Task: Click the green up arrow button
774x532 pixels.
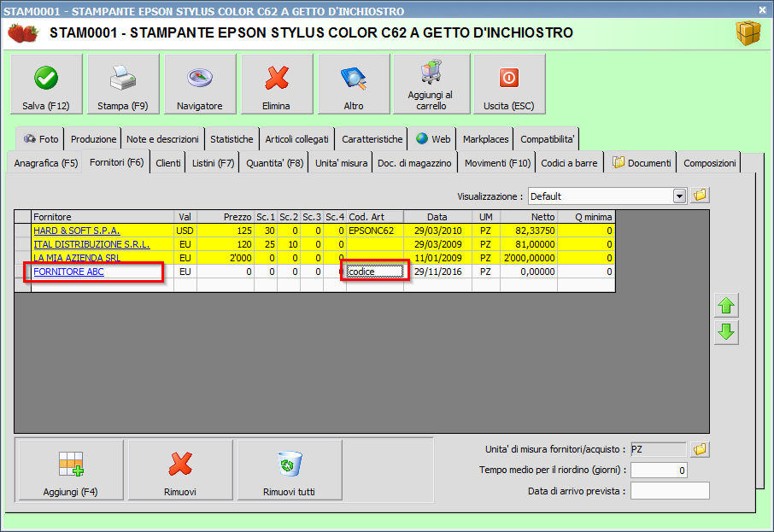Action: click(726, 306)
